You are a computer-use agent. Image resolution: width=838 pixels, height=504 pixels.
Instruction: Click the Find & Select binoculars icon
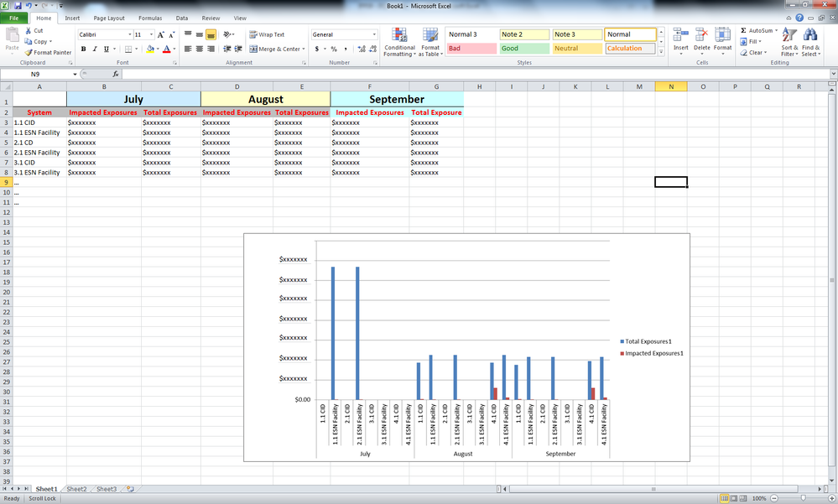pos(810,35)
